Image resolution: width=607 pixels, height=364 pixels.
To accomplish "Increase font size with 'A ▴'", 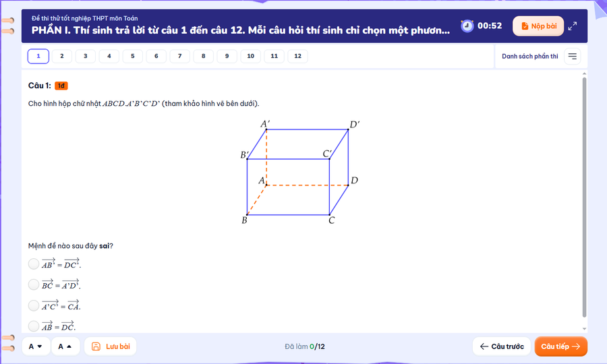I will [64, 346].
